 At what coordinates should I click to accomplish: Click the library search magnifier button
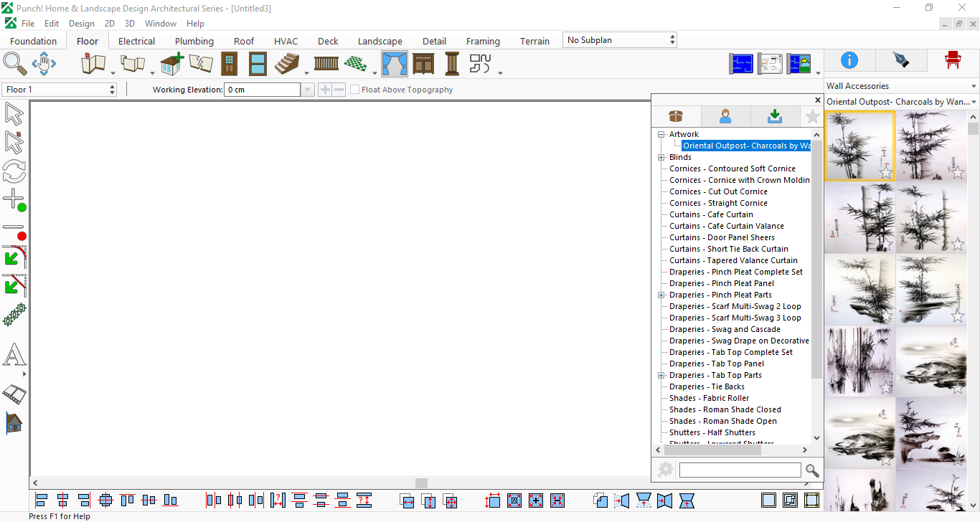tap(812, 470)
